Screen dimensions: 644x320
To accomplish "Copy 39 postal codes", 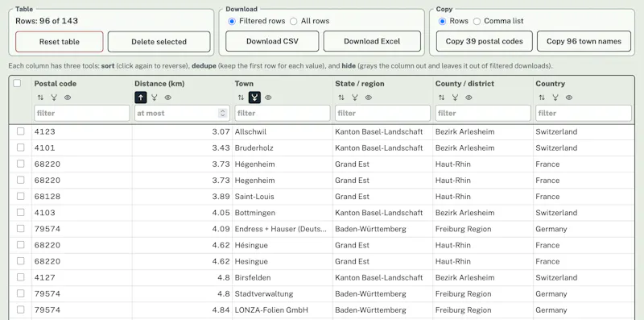I will click(x=485, y=41).
